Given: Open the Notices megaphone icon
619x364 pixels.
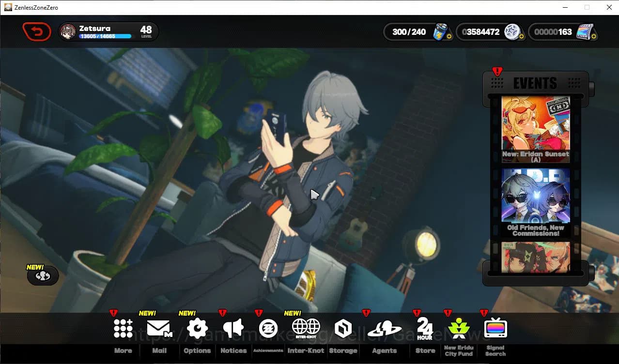Looking at the screenshot, I should click(233, 328).
